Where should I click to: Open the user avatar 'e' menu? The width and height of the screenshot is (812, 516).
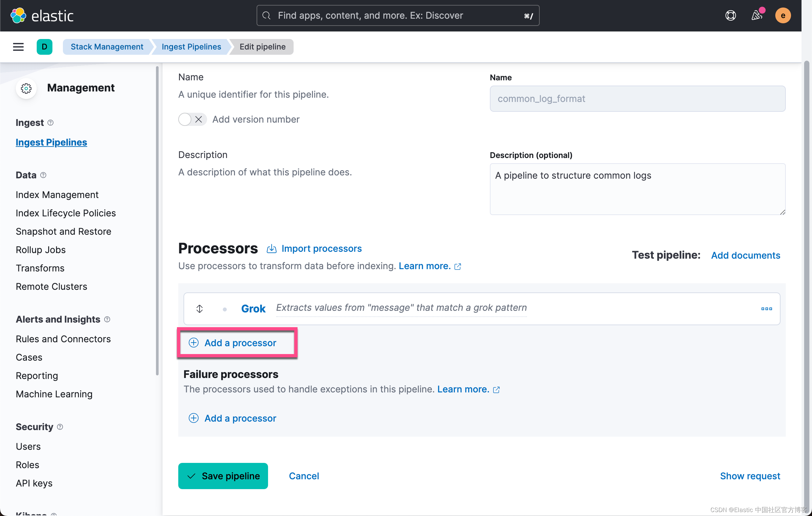pyautogui.click(x=783, y=15)
